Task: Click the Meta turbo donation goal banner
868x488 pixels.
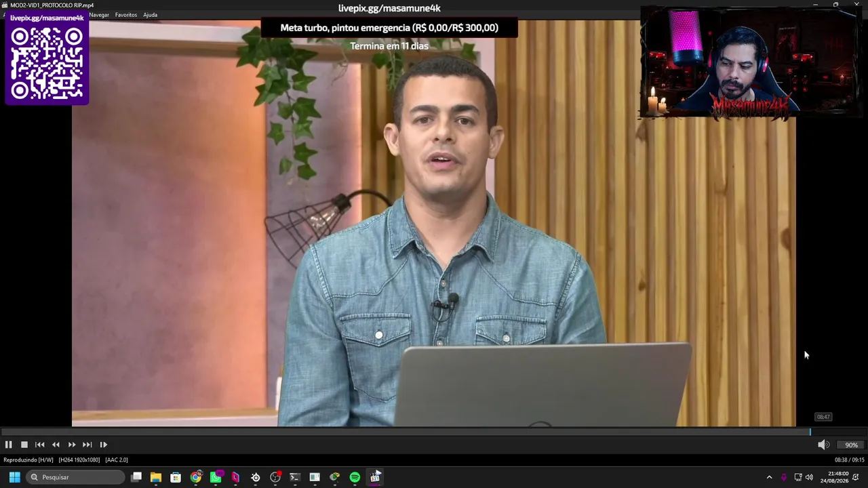Action: 389,28
